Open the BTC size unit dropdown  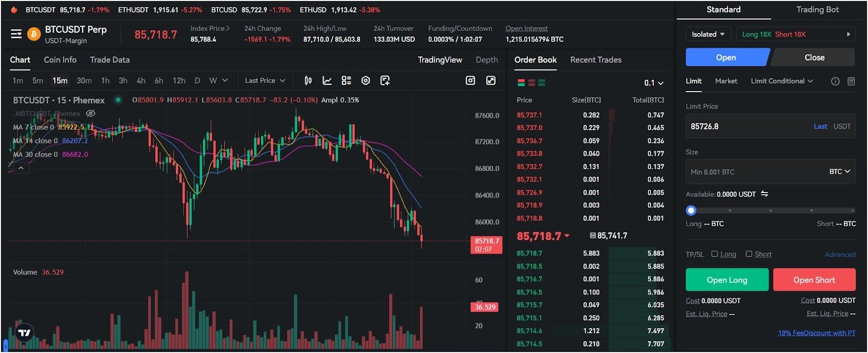click(839, 171)
